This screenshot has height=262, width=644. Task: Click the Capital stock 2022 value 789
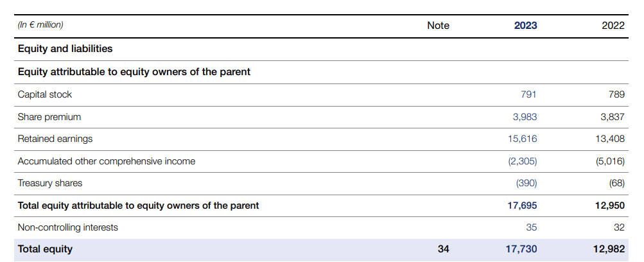pos(616,94)
